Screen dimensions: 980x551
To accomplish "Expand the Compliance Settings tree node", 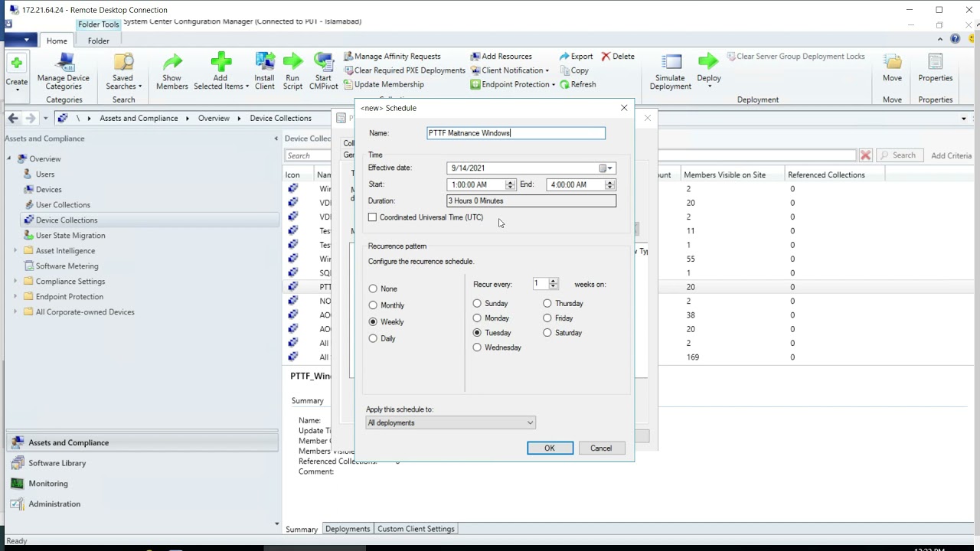I will pyautogui.click(x=15, y=282).
